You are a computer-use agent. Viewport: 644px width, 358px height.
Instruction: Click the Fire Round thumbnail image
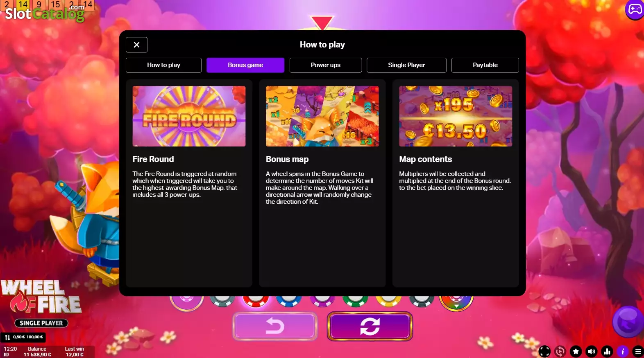click(189, 116)
